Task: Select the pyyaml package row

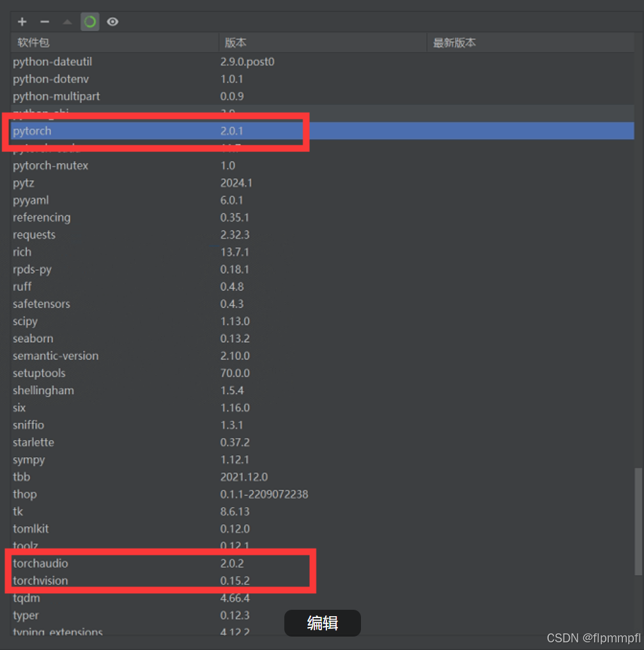Action: pyautogui.click(x=322, y=200)
